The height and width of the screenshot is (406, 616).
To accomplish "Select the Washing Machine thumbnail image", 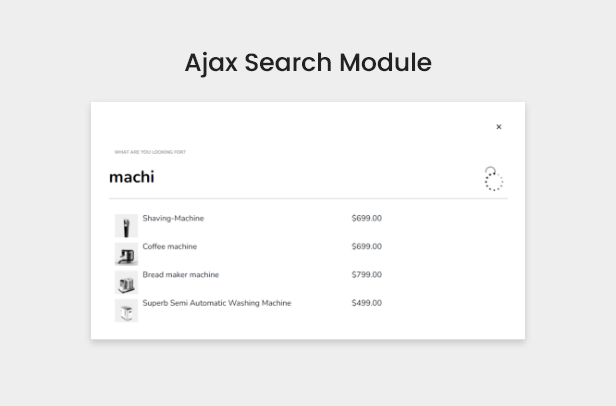I will click(x=126, y=311).
